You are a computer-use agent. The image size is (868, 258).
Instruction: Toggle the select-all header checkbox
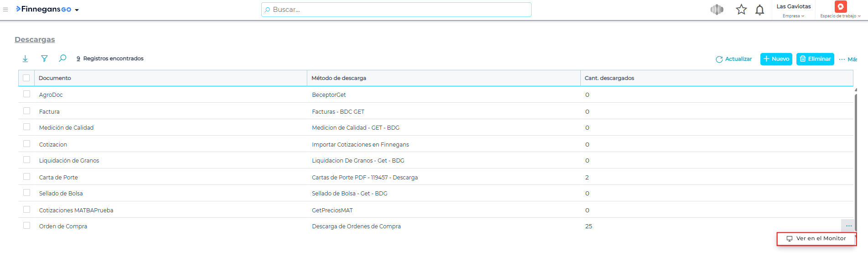26,78
